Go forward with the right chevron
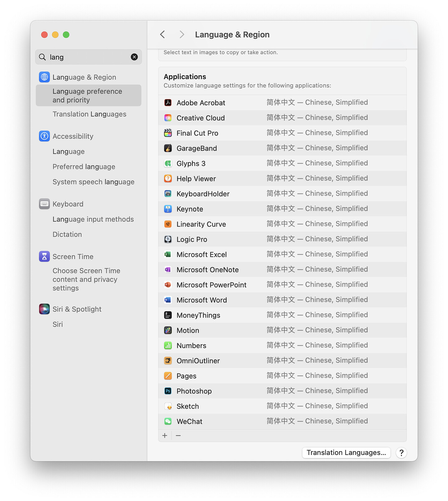 point(182,35)
